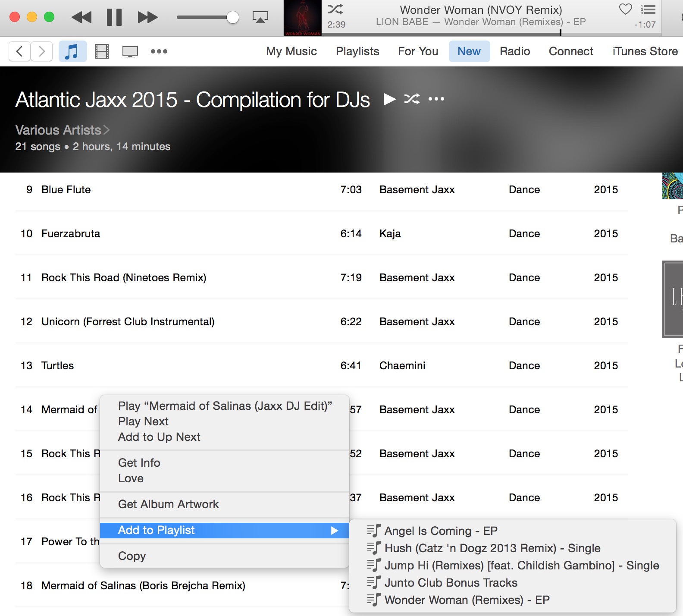Toggle the remaining time display -1:07

645,25
